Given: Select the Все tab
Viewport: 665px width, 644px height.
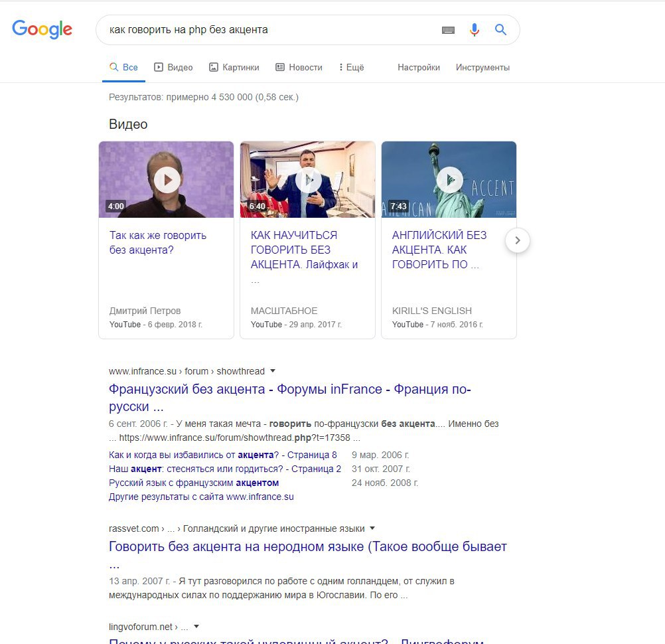Looking at the screenshot, I should [x=123, y=68].
